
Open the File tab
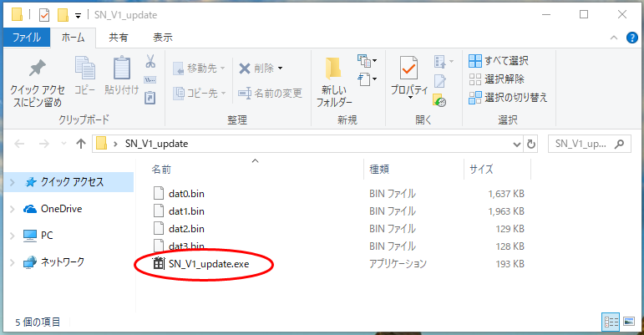(x=27, y=38)
